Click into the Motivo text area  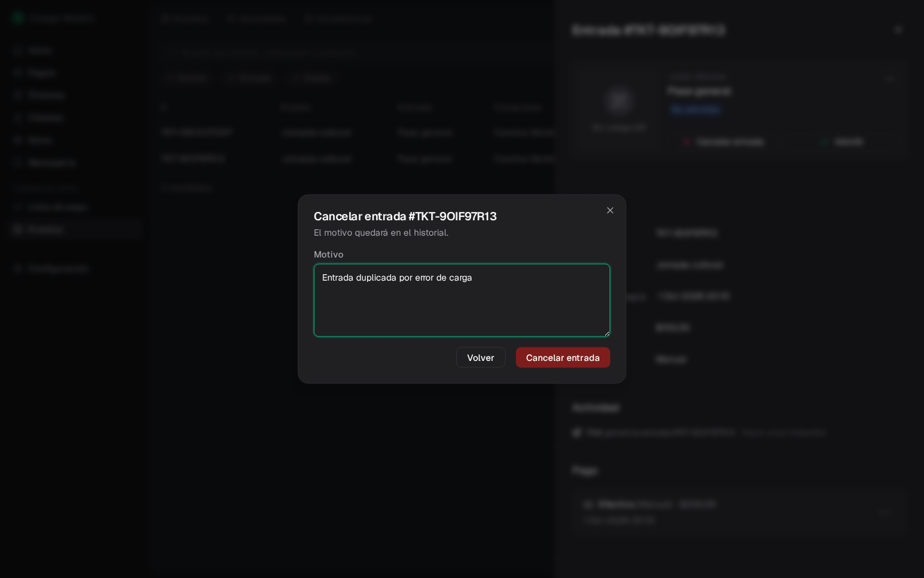coord(462,300)
